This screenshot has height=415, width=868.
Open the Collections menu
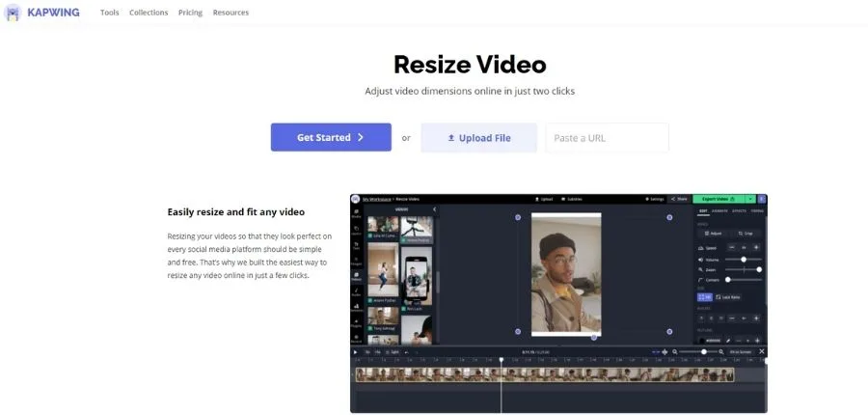pos(149,13)
